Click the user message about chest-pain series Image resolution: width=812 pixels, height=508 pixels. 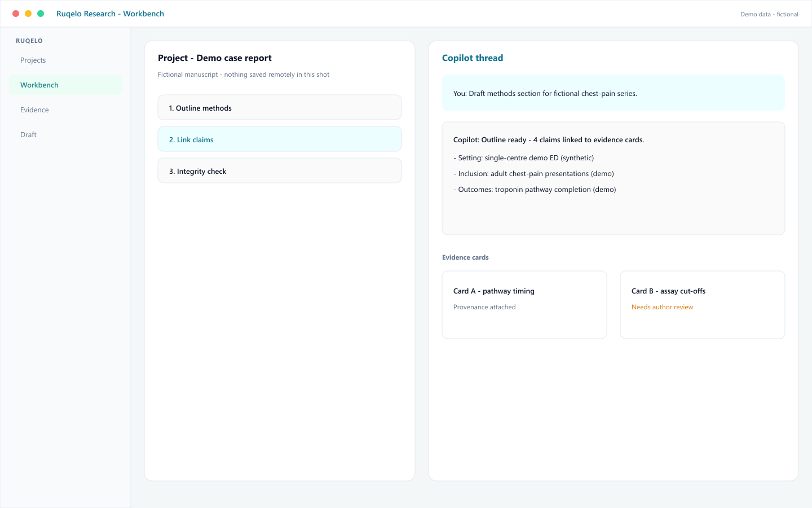[614, 93]
